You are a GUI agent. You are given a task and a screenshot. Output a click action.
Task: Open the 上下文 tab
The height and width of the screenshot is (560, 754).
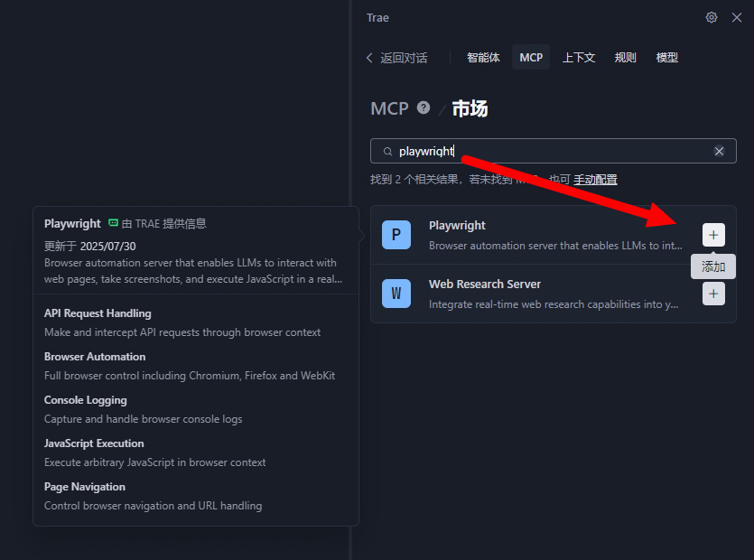click(x=579, y=58)
